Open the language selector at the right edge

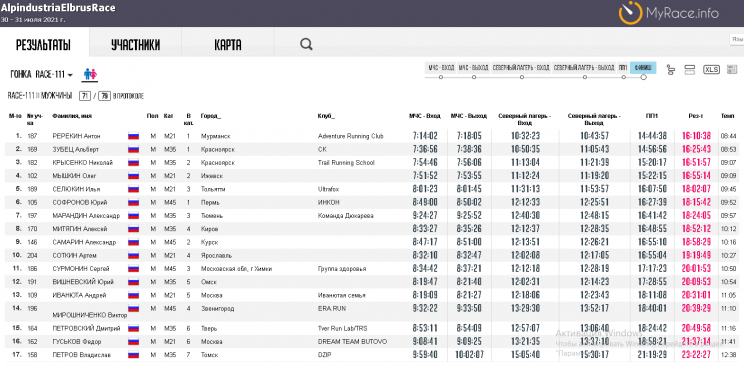click(736, 39)
